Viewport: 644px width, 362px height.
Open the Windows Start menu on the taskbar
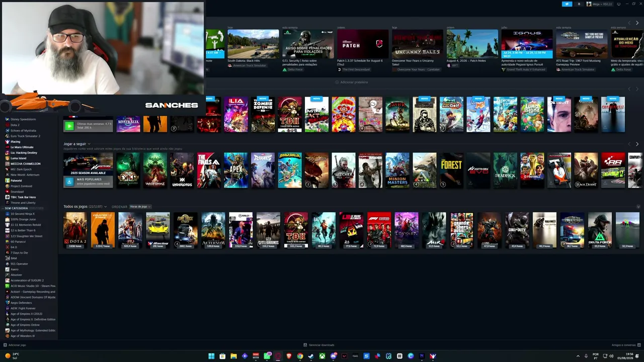211,356
